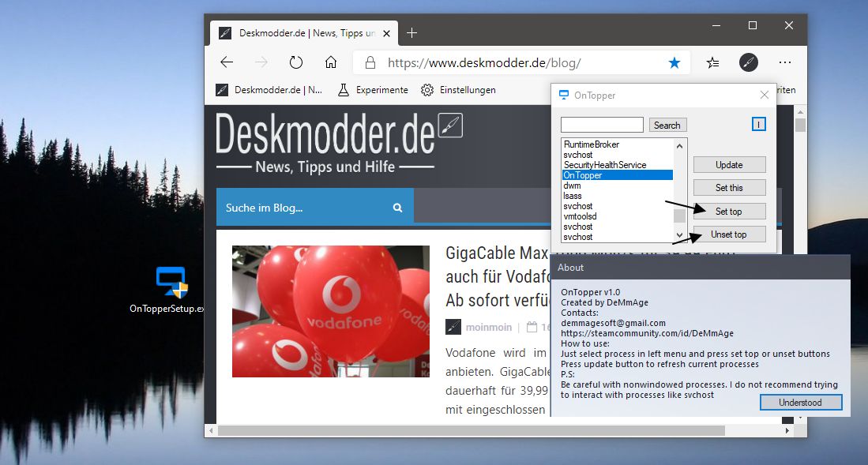This screenshot has width=868, height=465.
Task: Select RuntimeBroker in the process list
Action: [x=592, y=144]
